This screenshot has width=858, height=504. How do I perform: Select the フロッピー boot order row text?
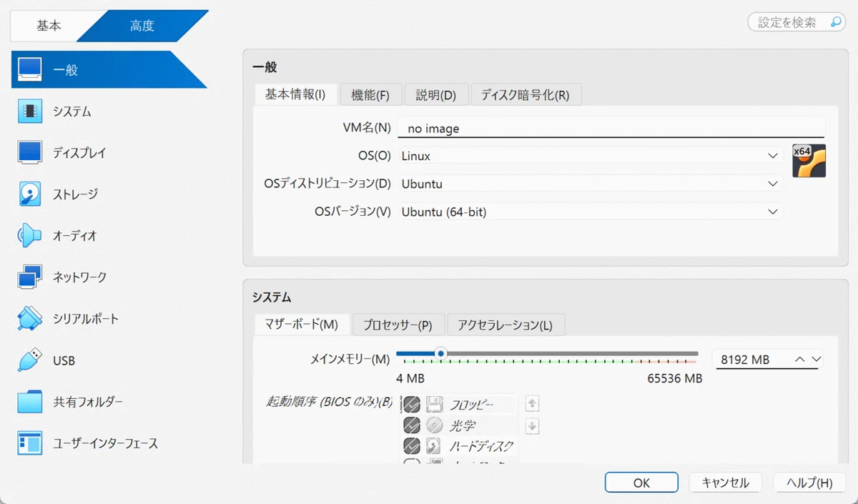[x=471, y=405]
